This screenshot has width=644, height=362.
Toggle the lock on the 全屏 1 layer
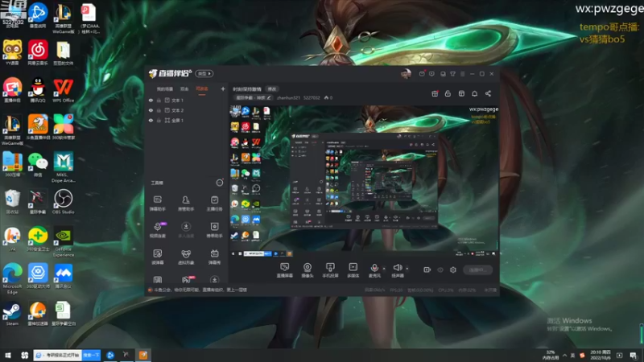[x=159, y=120]
